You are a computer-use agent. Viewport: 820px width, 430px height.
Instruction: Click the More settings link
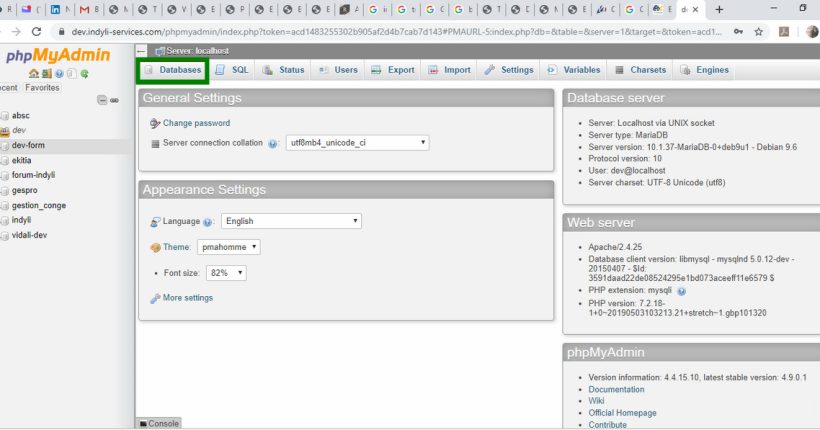(x=188, y=298)
